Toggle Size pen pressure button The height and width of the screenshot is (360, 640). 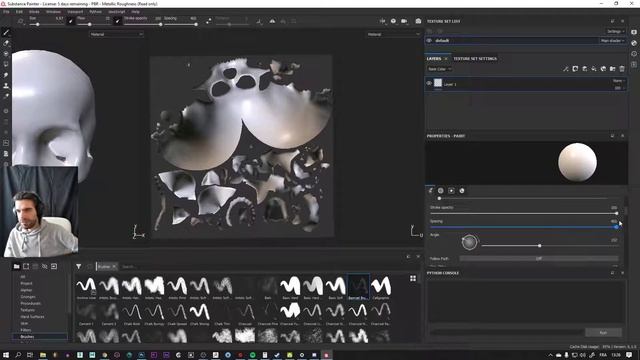point(71,21)
